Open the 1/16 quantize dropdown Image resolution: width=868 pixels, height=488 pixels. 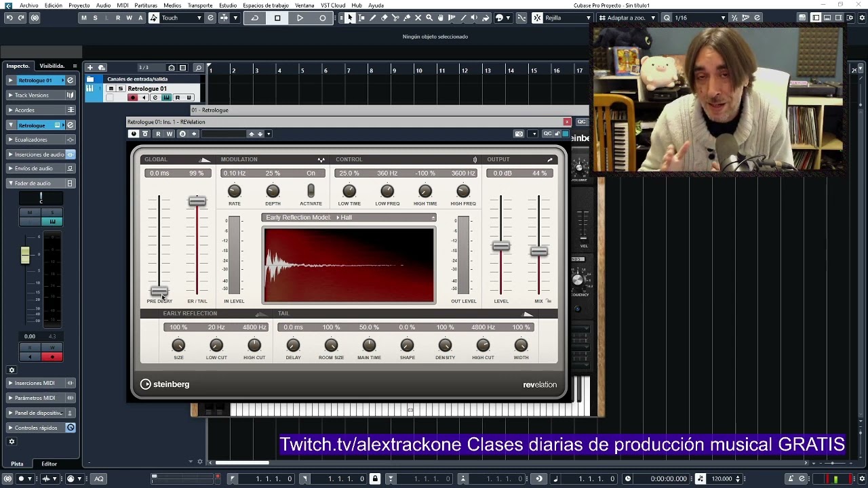coord(699,18)
